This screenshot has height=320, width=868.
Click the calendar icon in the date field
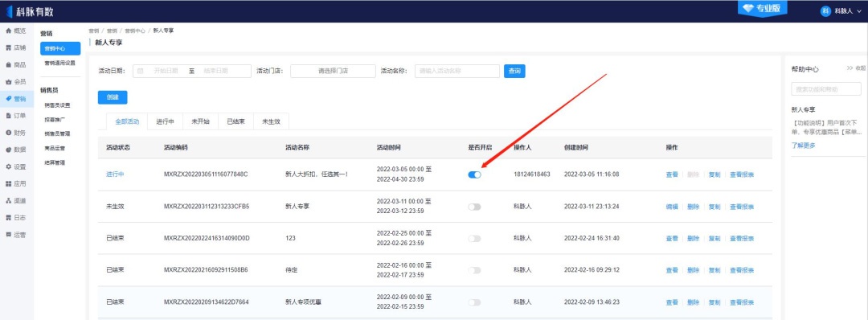pos(140,71)
